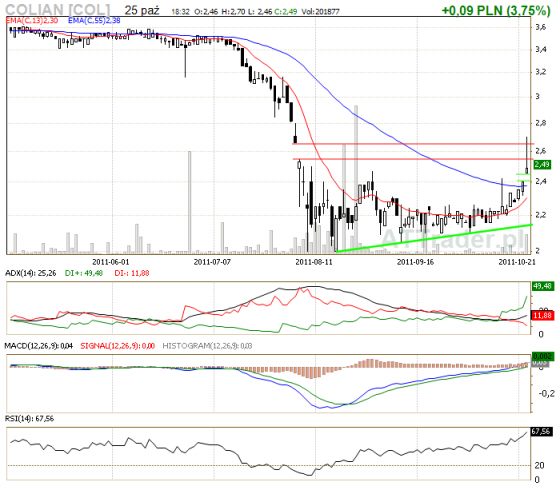Click the COLIAN [COL] chart title

tap(58, 9)
